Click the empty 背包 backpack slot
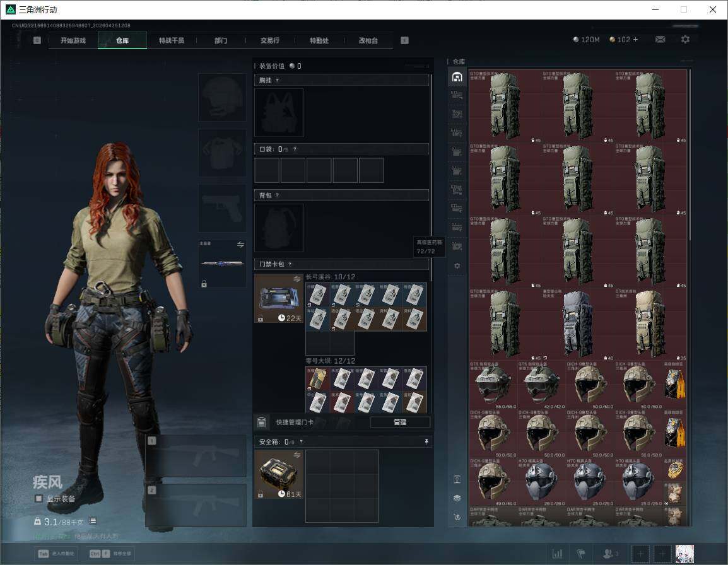 tap(279, 228)
